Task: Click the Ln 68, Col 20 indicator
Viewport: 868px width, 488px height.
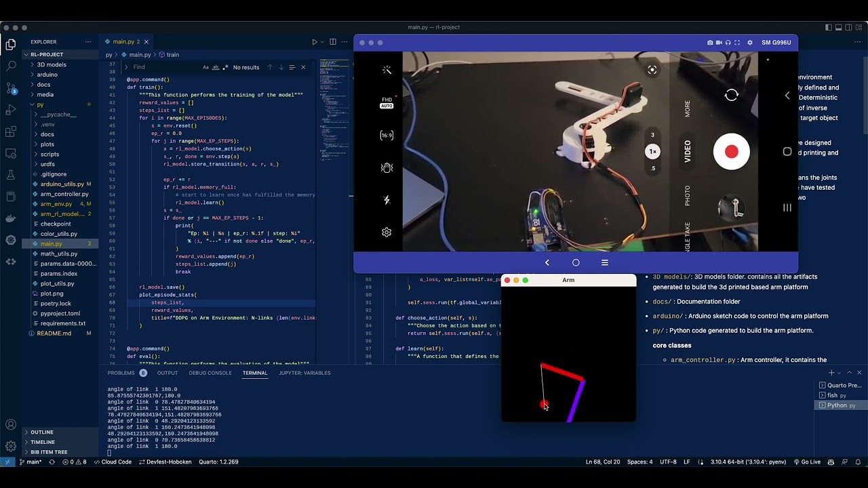Action: [603, 462]
